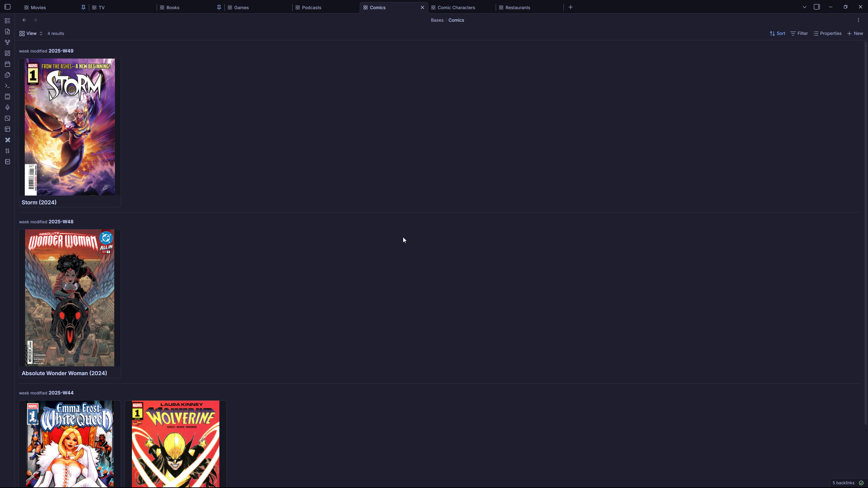Viewport: 868px width, 488px height.
Task: Open the Absolute Wonder Woman cover card
Action: point(70,298)
